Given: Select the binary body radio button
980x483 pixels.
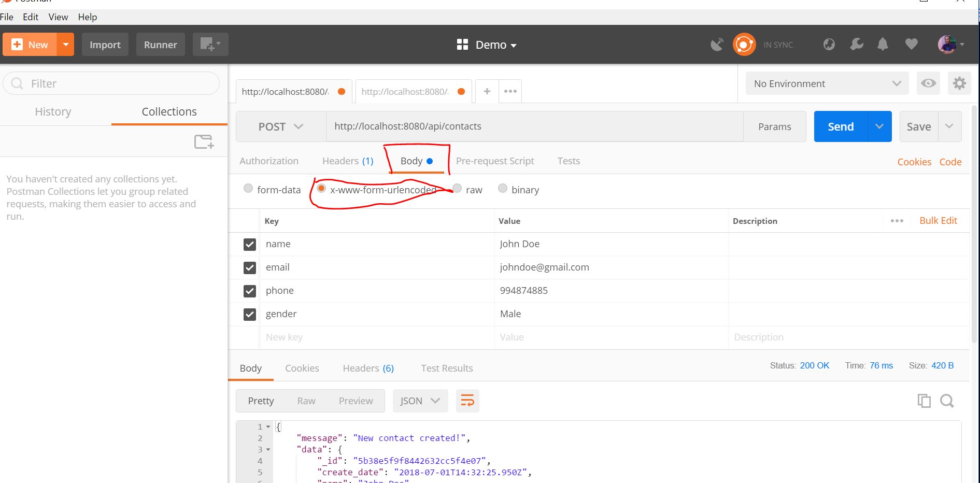Looking at the screenshot, I should 503,188.
